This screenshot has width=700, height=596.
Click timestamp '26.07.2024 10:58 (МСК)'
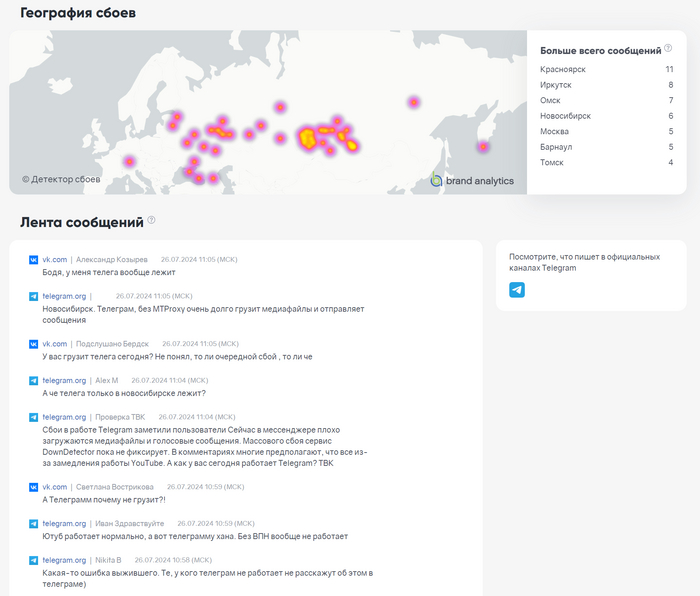(173, 560)
